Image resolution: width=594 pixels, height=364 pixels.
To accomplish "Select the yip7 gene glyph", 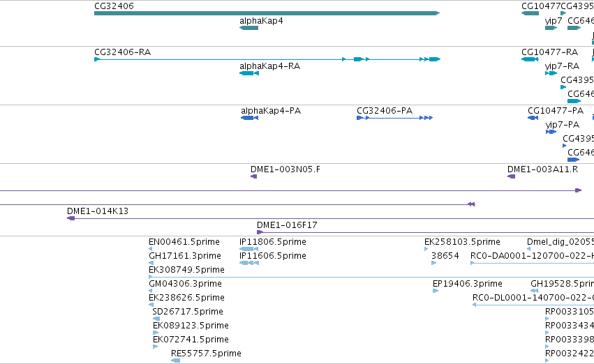I will 551,28.
